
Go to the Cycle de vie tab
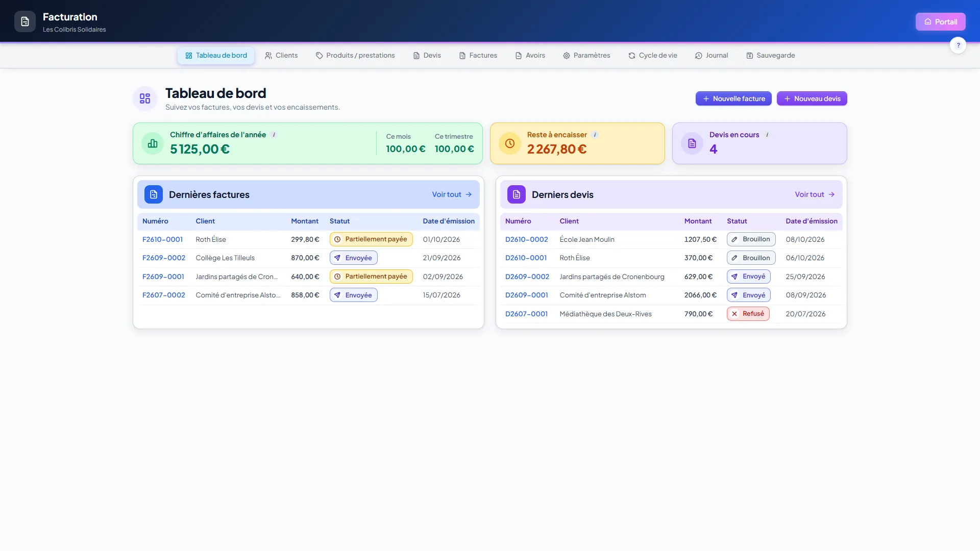pos(653,56)
